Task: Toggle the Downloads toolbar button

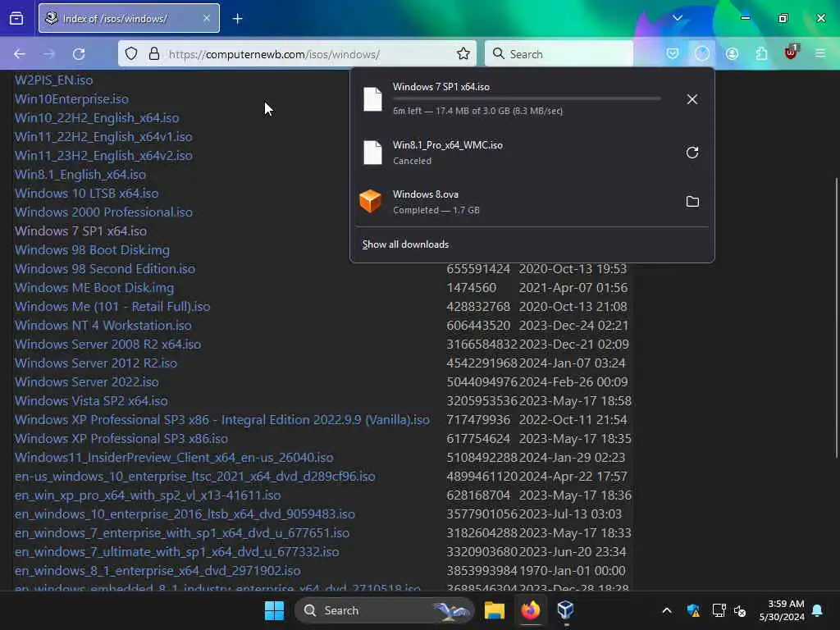Action: coord(702,53)
